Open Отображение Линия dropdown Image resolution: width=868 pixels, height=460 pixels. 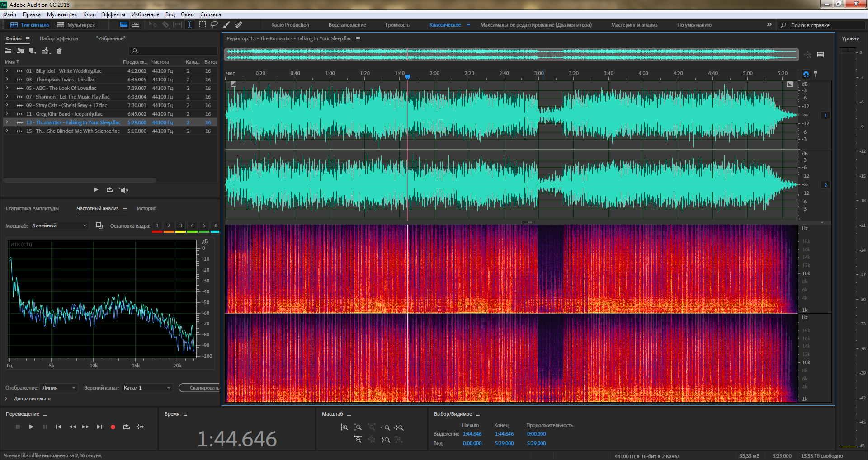(59, 388)
